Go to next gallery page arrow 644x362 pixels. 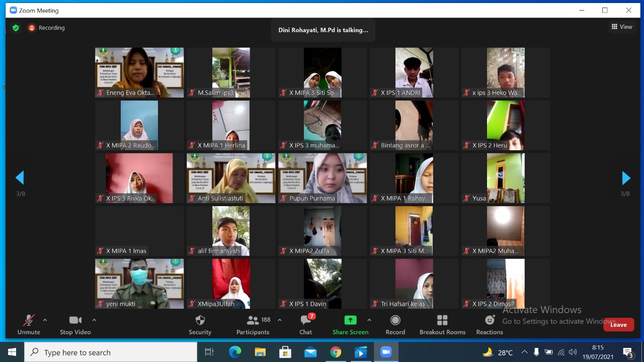[x=626, y=178]
